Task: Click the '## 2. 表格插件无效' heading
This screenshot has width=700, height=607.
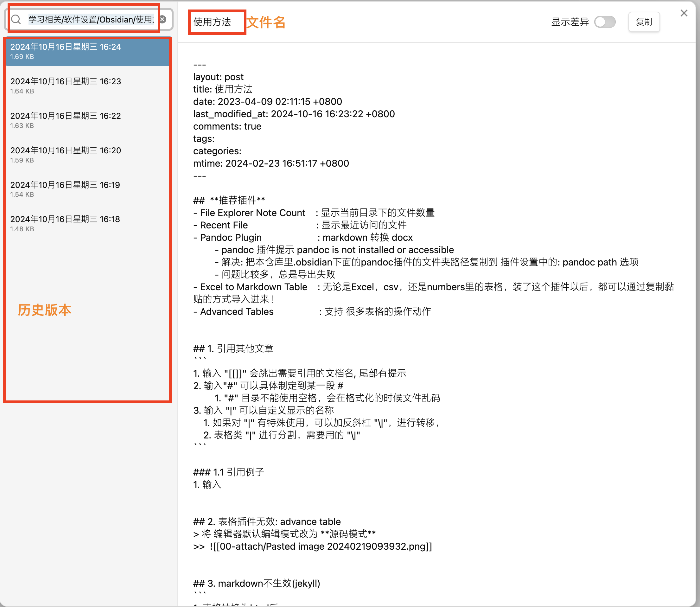Action: 267,521
